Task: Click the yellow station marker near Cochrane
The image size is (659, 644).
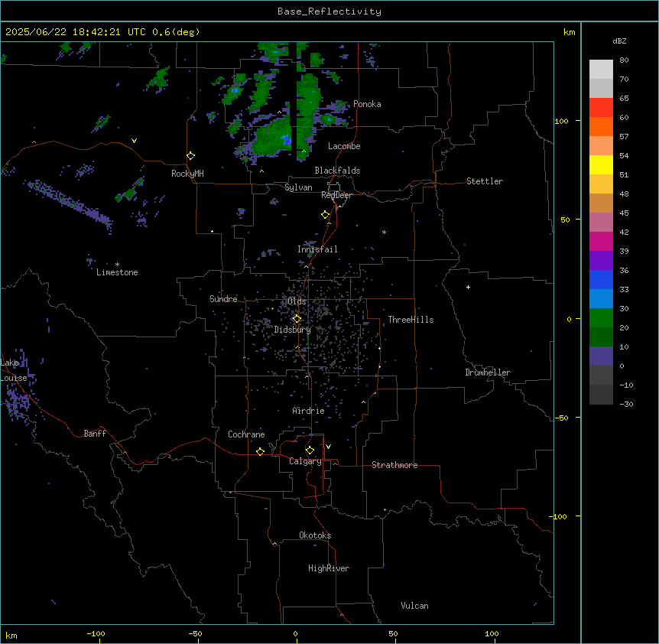Action: tap(260, 451)
